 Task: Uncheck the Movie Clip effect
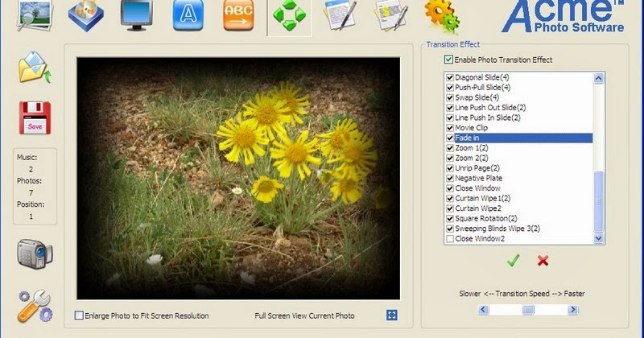pyautogui.click(x=450, y=128)
